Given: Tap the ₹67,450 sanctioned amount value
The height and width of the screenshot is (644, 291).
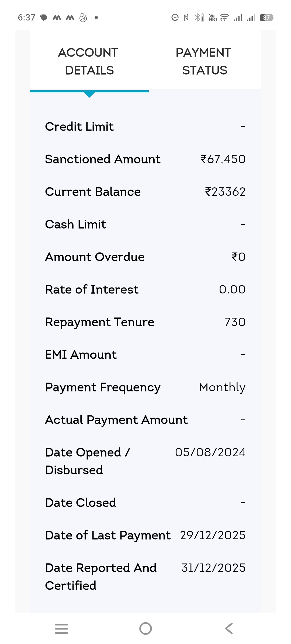Looking at the screenshot, I should (223, 159).
